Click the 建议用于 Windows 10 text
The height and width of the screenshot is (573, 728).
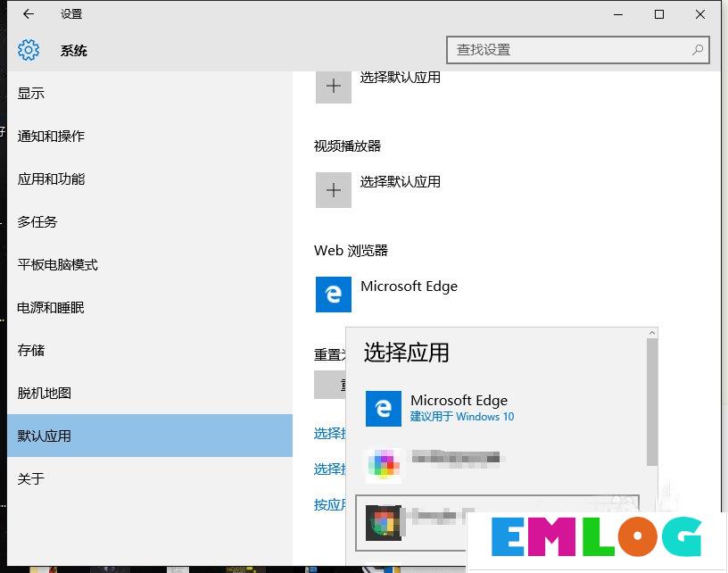[x=462, y=417]
